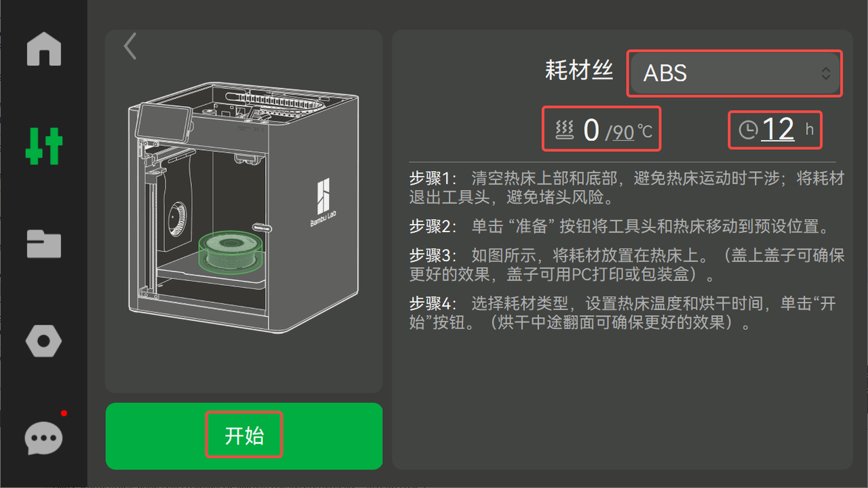This screenshot has height=488, width=868.
Task: Open the hex nut settings icon
Action: tap(44, 341)
